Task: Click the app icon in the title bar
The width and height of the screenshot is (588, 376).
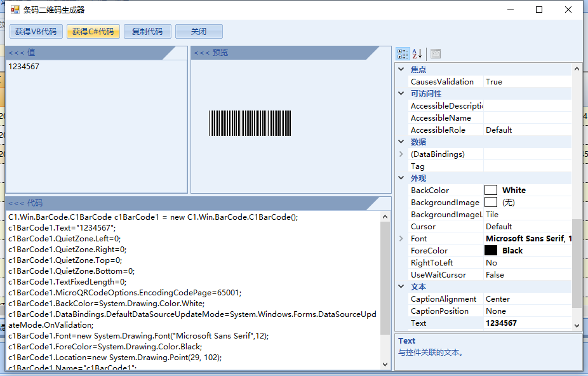Action: click(15, 10)
